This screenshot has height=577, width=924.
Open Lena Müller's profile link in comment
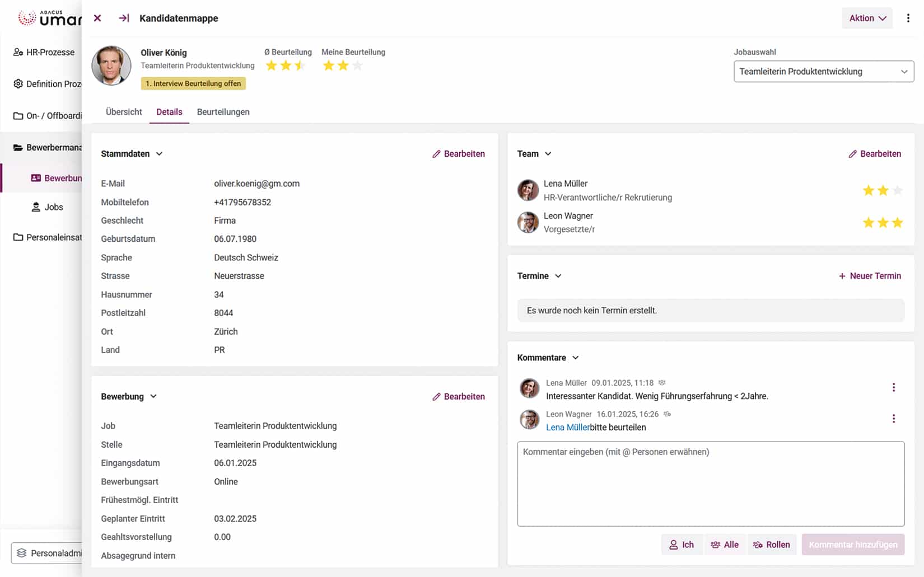[567, 427]
